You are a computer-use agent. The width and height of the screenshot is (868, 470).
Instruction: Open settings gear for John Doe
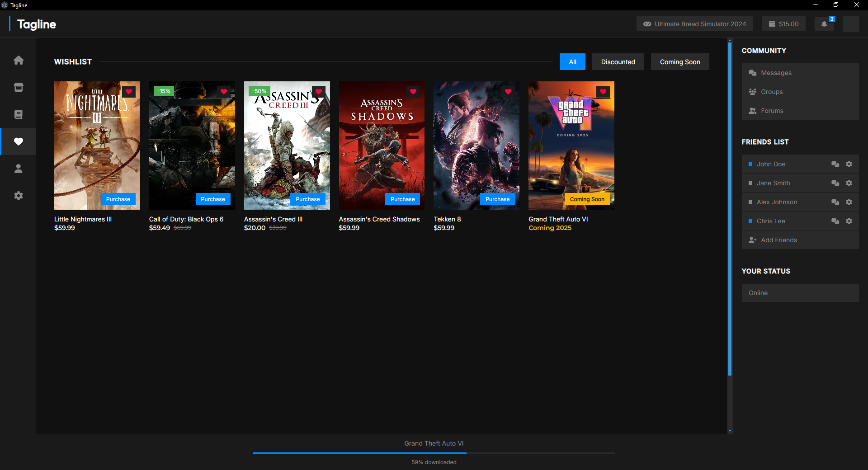pos(849,164)
